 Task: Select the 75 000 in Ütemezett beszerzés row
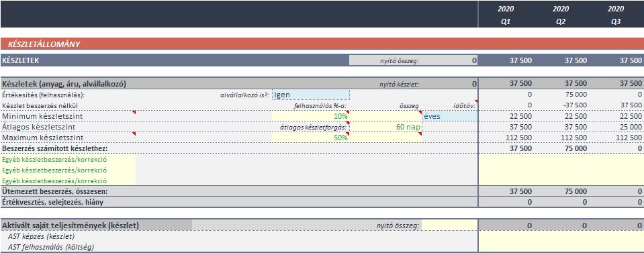tap(576, 191)
